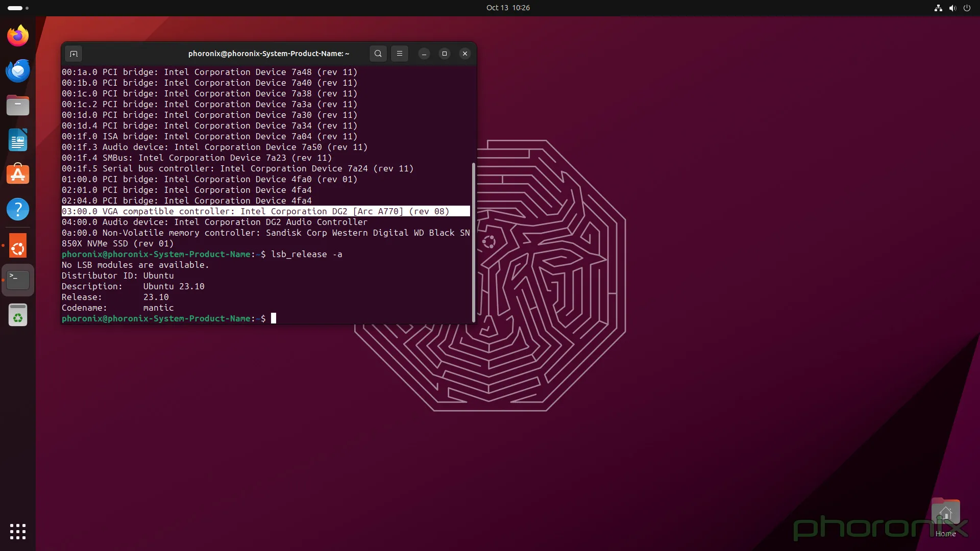Launch Firefox from the dock
This screenshot has height=551, width=980.
tap(17, 35)
